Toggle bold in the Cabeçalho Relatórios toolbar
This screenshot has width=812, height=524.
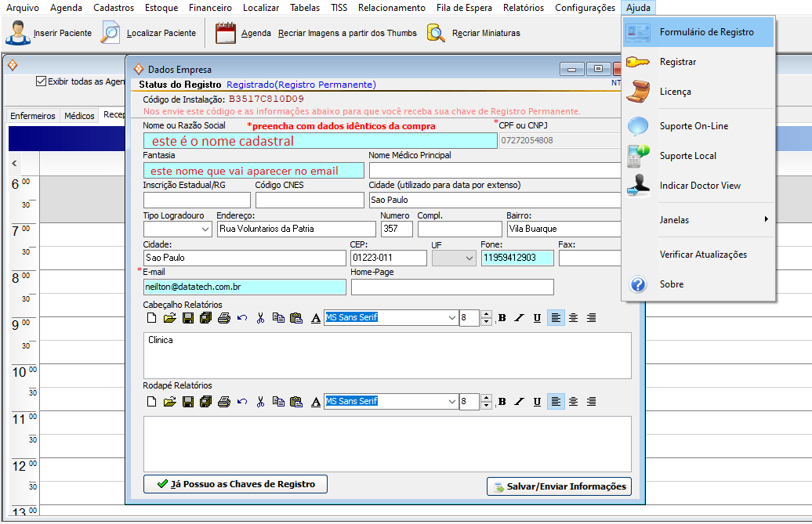(502, 318)
